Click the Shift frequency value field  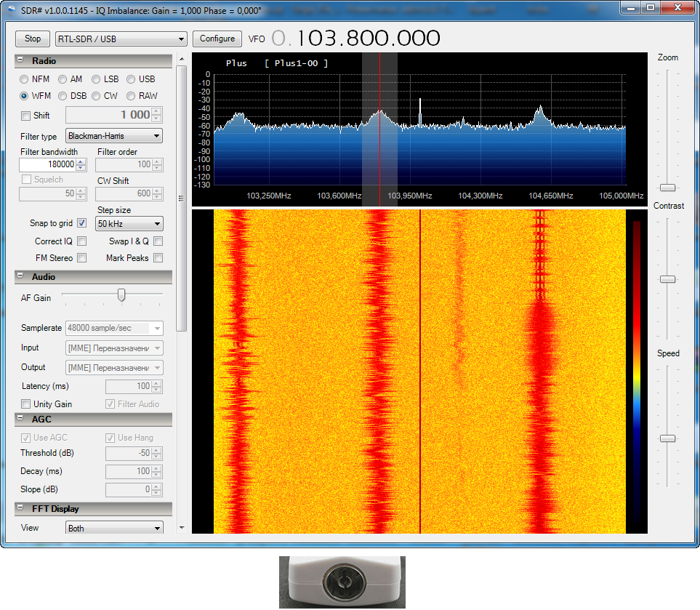tap(109, 115)
